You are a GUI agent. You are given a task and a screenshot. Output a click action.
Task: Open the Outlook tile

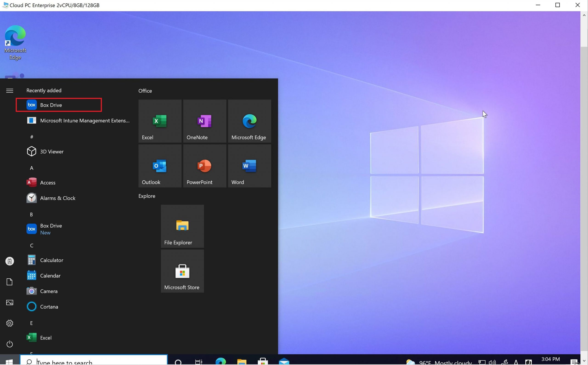(x=160, y=166)
